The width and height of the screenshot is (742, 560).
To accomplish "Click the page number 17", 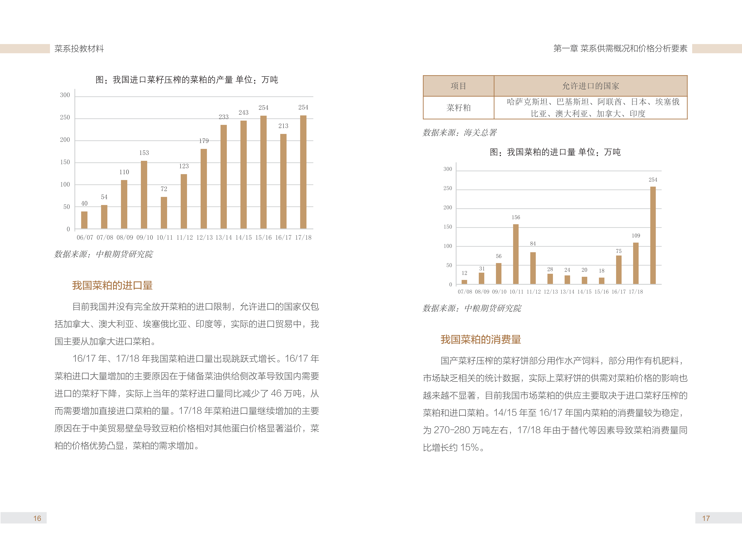I will click(x=706, y=518).
